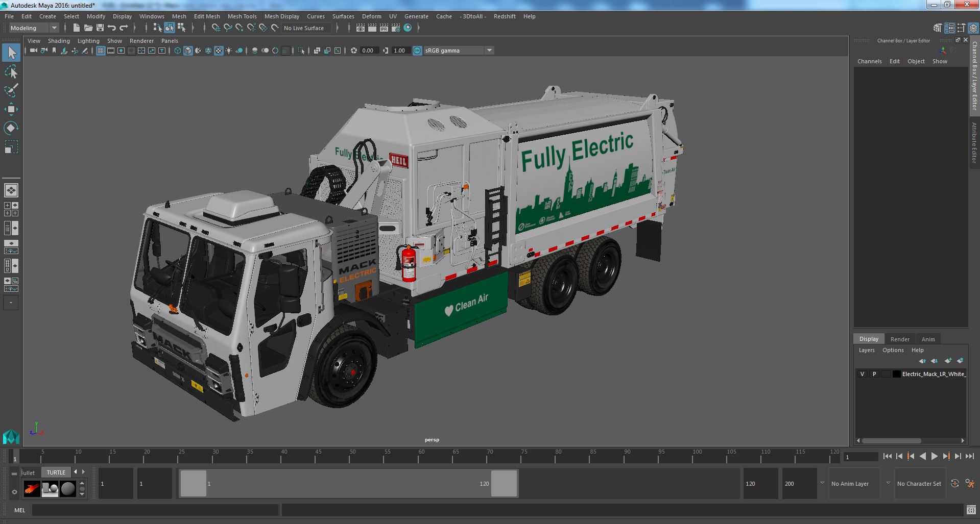Toggle layer playback P box
This screenshot has height=524, width=980.
tap(874, 374)
